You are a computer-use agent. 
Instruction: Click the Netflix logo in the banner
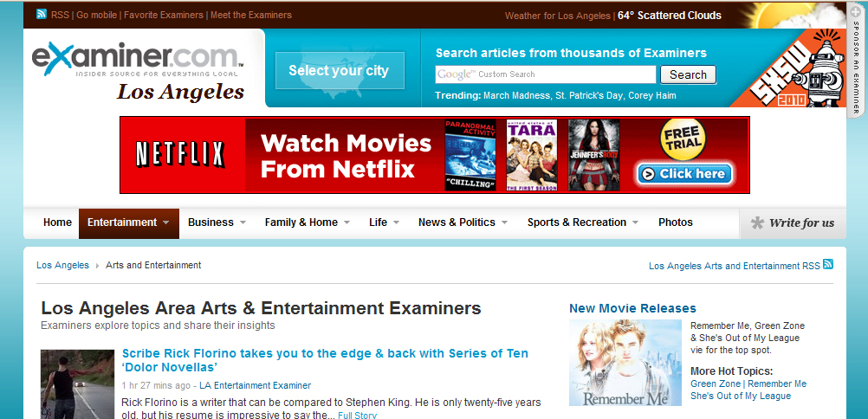coord(180,155)
